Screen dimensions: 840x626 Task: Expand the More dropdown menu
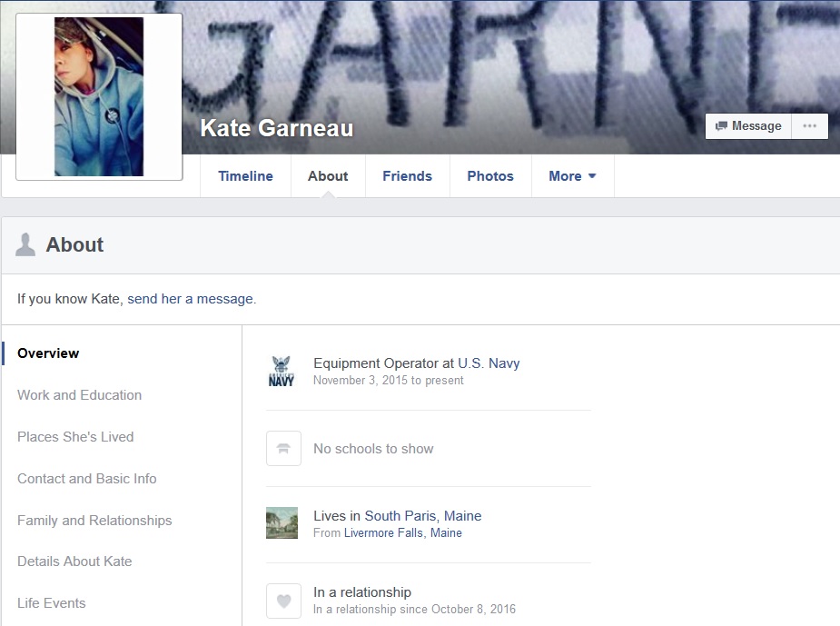(x=572, y=176)
